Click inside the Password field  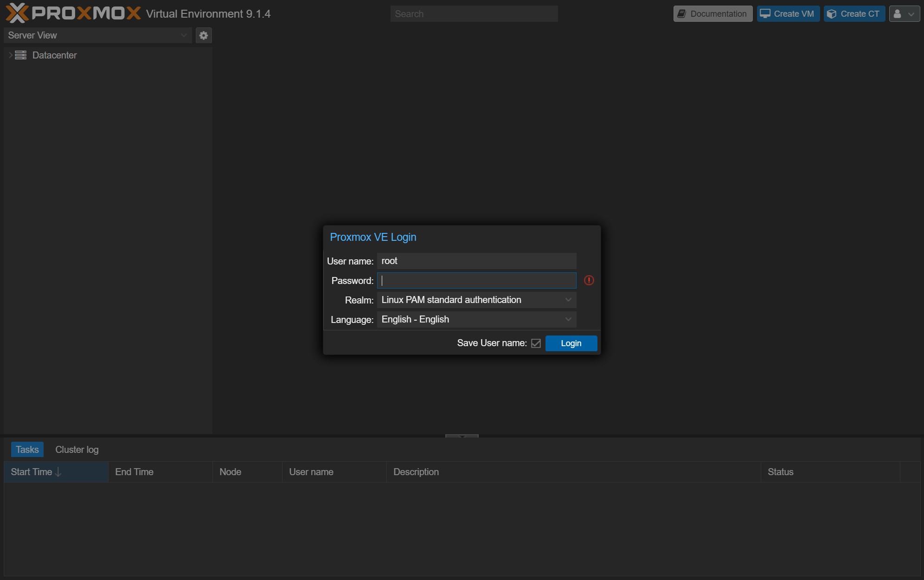pos(476,280)
